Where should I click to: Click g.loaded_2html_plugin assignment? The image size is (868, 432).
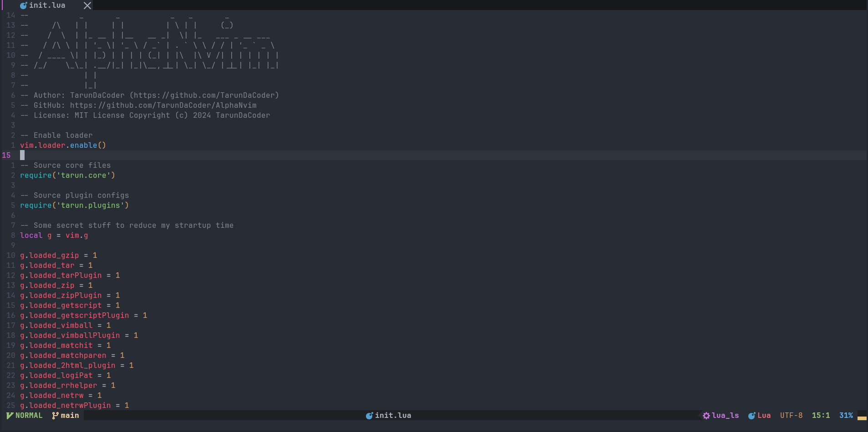tap(77, 366)
